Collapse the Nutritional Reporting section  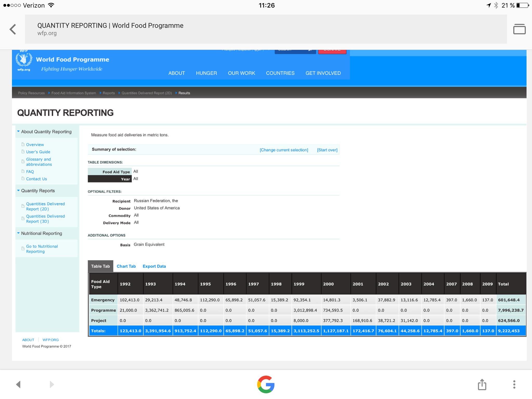pos(41,233)
